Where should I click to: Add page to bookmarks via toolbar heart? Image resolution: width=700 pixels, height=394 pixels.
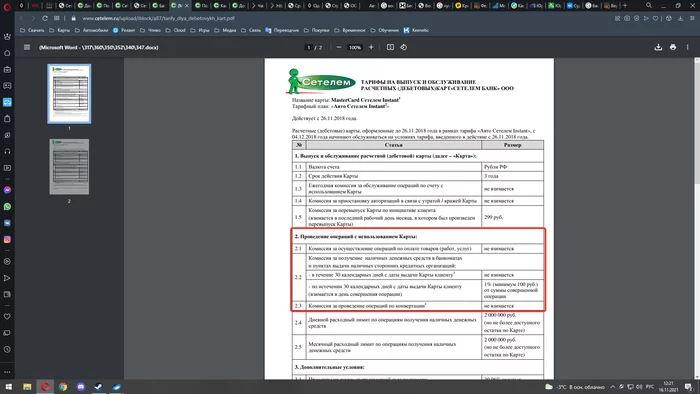point(655,18)
